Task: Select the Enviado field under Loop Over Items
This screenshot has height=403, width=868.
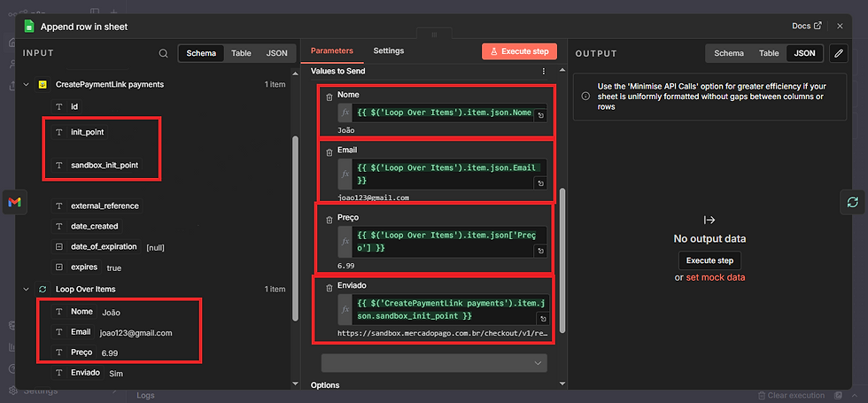Action: click(77, 373)
